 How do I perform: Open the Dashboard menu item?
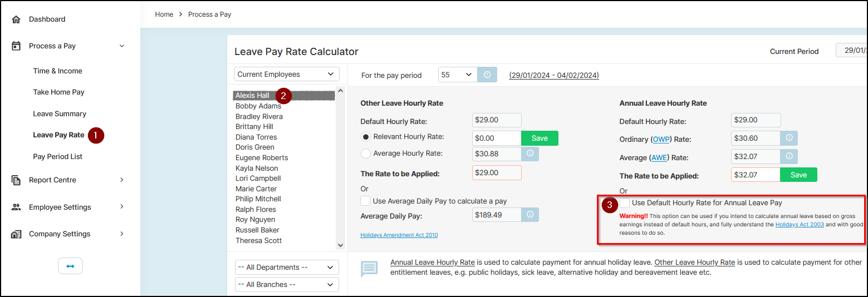click(x=47, y=19)
